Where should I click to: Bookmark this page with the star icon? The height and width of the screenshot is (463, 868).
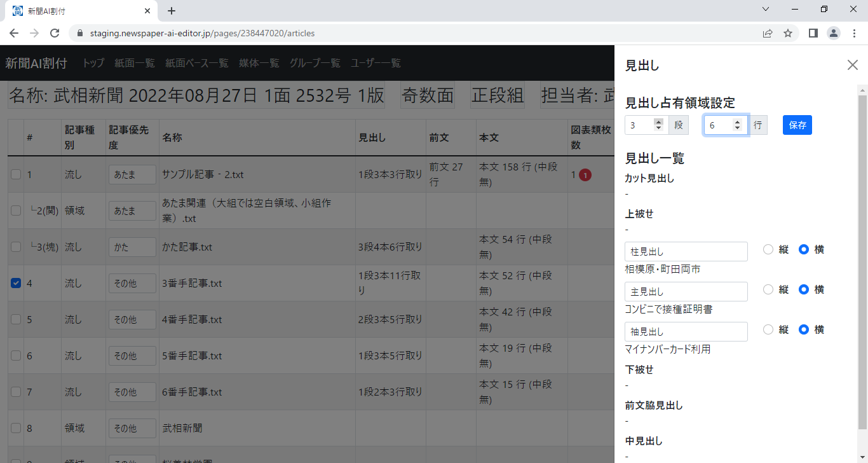788,33
